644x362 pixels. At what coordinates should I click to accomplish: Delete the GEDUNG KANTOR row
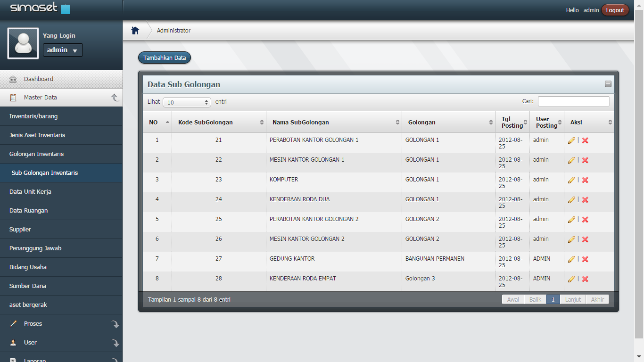click(x=585, y=259)
